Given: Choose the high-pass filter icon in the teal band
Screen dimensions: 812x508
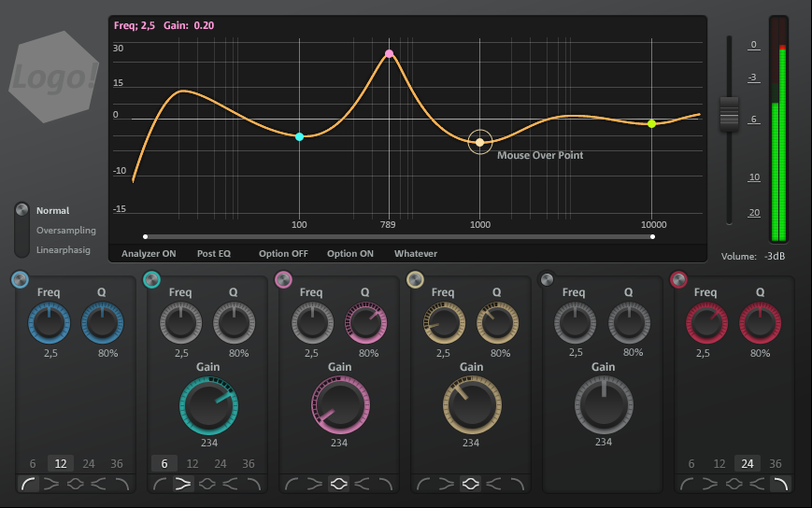Looking at the screenshot, I should coord(160,484).
